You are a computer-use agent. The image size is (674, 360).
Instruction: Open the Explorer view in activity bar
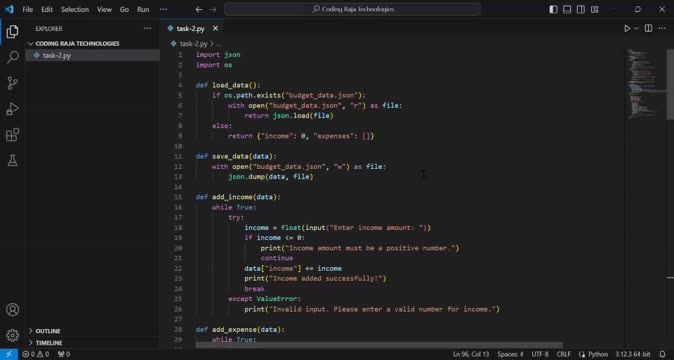click(12, 31)
